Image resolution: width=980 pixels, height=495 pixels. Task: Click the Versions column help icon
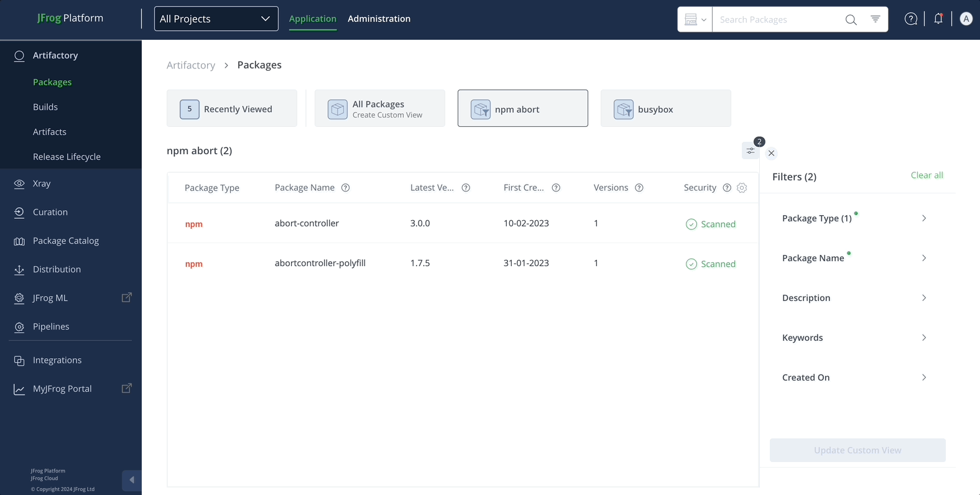(x=639, y=188)
